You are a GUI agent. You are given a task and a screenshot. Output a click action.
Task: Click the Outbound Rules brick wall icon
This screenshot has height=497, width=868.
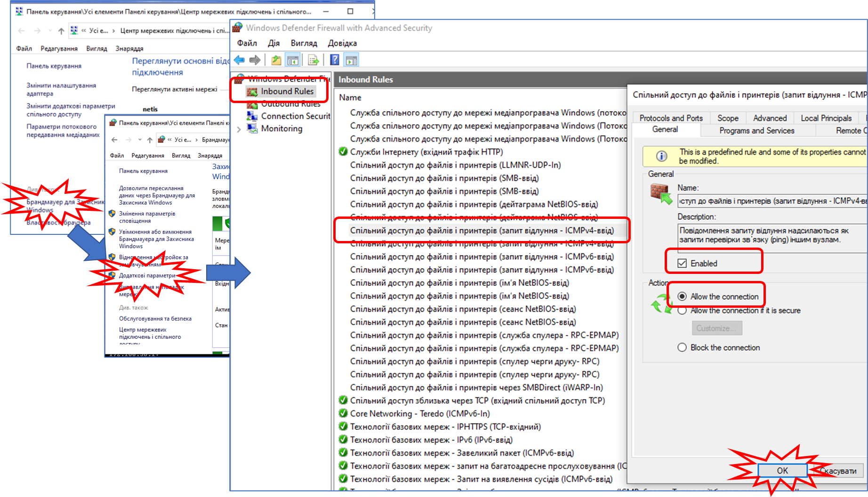pyautogui.click(x=252, y=104)
